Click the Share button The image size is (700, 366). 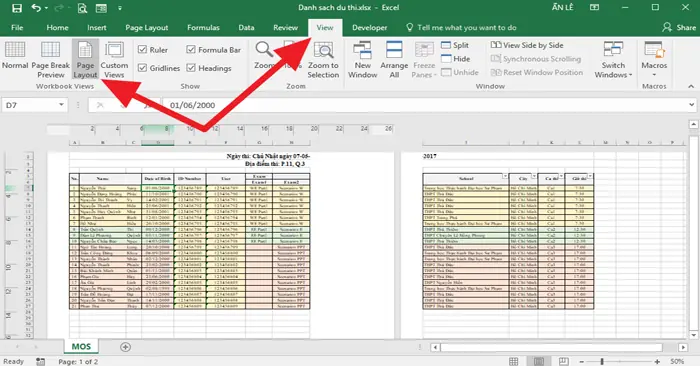coord(679,28)
